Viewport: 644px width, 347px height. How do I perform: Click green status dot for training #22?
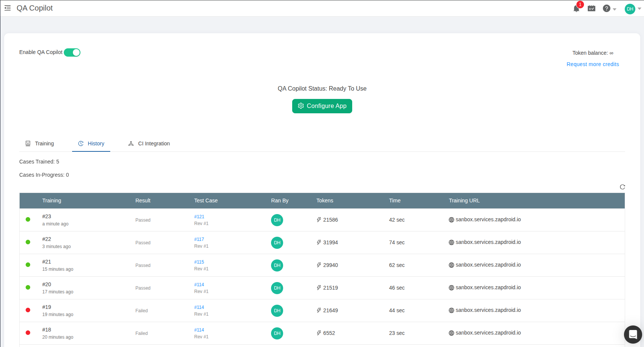coord(28,242)
